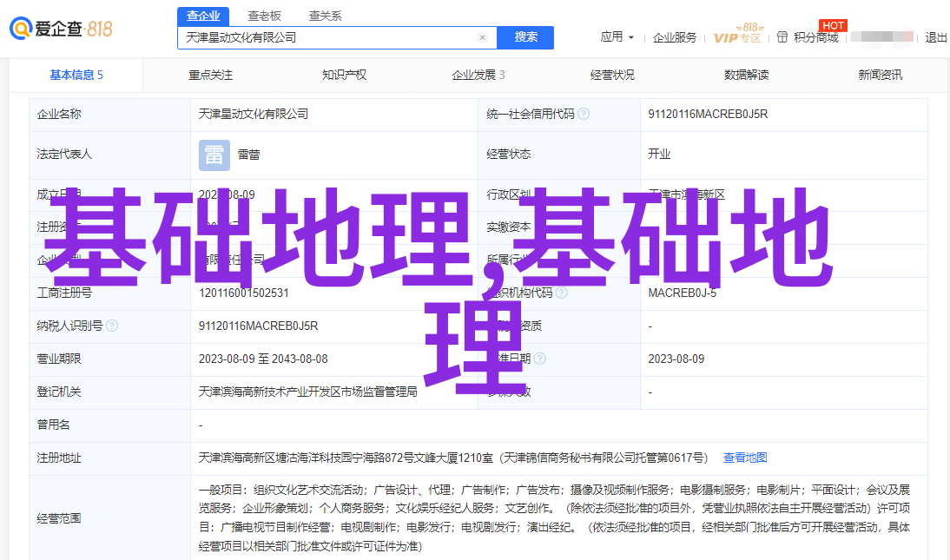
Task: Open the 查看地图 link
Action: (x=745, y=458)
